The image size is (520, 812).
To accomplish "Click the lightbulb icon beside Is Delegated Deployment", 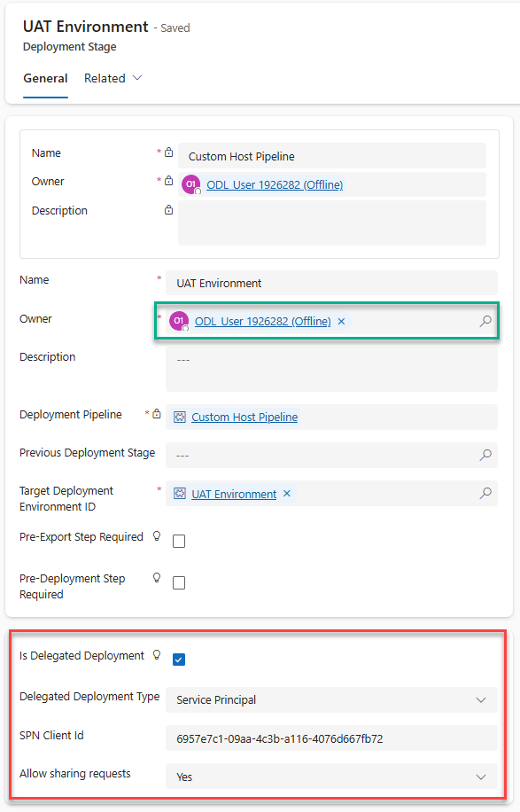I will pos(157,654).
